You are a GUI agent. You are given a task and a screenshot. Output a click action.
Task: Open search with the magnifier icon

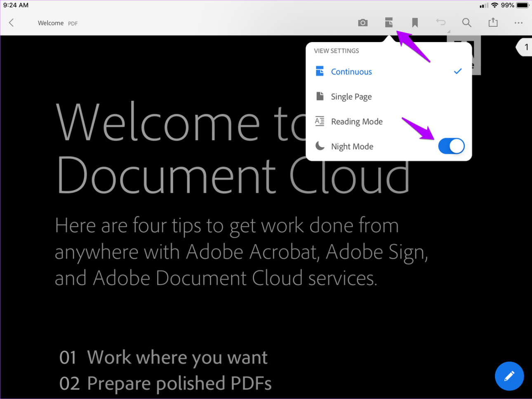pos(466,23)
